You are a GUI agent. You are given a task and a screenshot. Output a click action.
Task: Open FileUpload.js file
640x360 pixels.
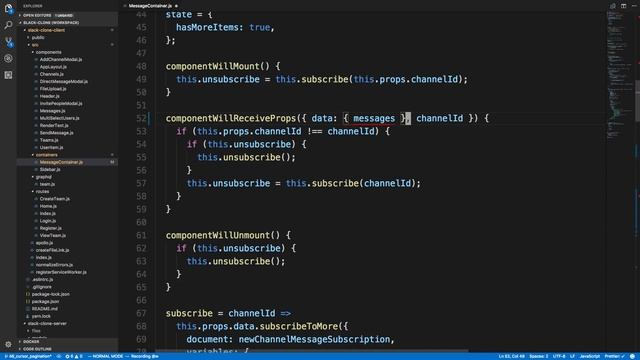53,89
